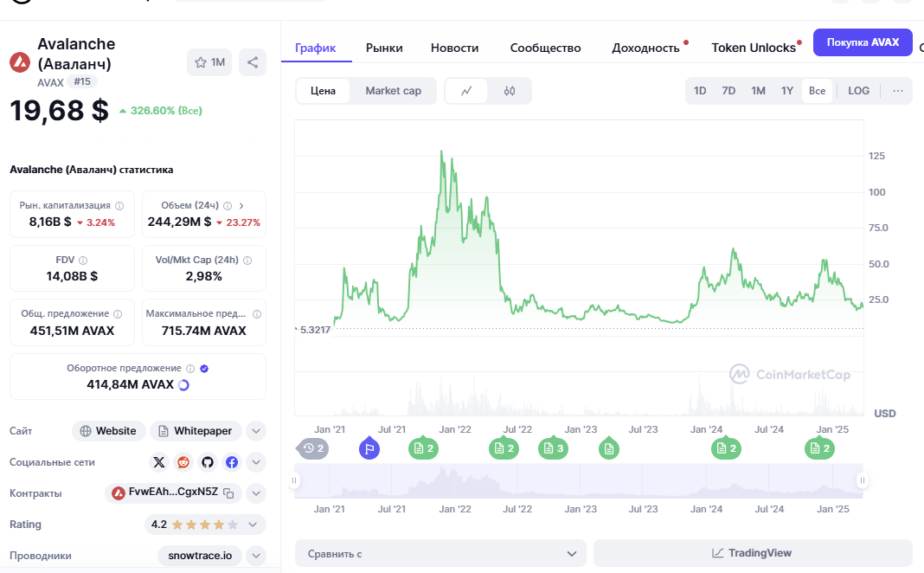Open the Whitepaper link
The height and width of the screenshot is (573, 924).
click(196, 431)
